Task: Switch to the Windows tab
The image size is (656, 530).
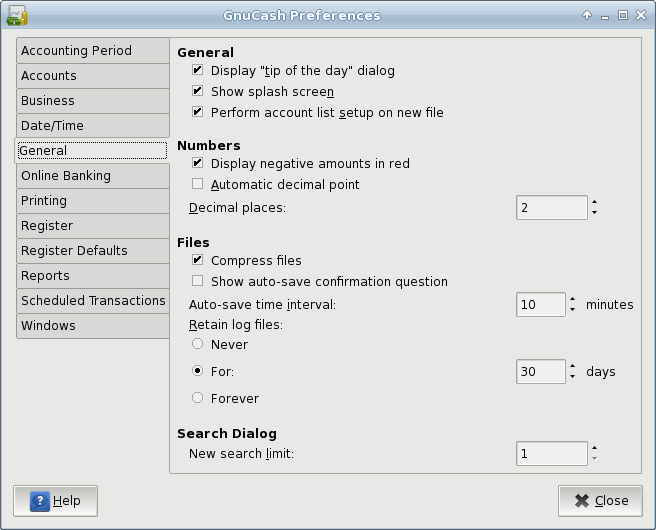Action: 93,326
